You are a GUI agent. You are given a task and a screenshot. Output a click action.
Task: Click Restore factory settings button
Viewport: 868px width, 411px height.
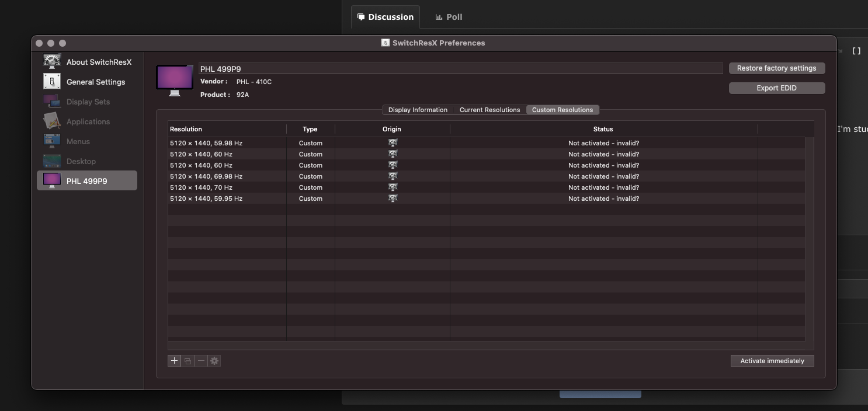coord(777,68)
